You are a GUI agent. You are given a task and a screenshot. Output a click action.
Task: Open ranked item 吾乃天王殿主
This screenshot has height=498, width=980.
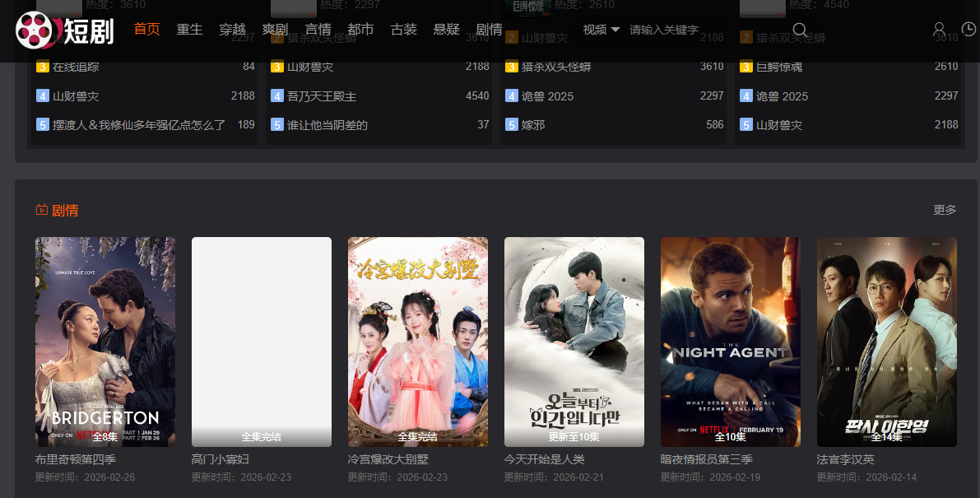(x=321, y=96)
